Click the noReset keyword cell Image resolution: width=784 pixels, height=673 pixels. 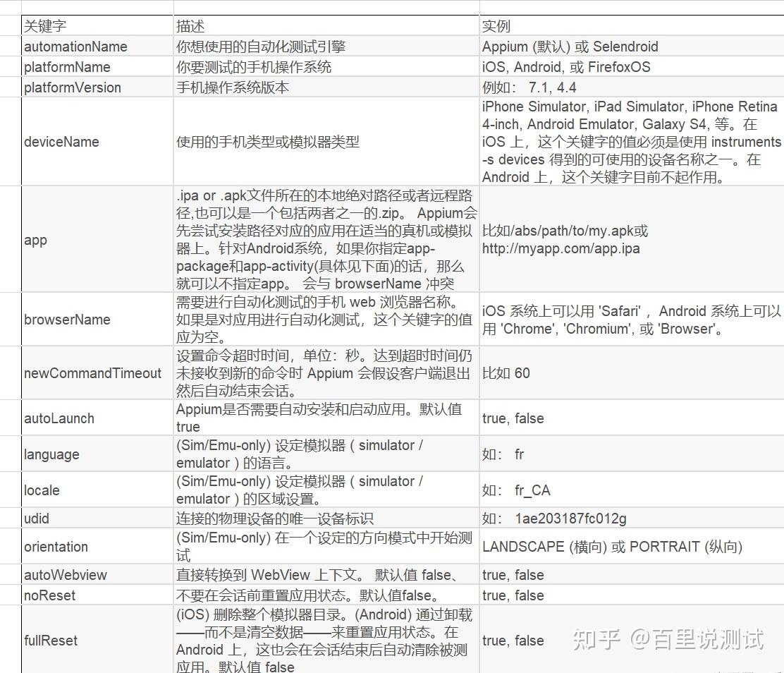coord(97,595)
